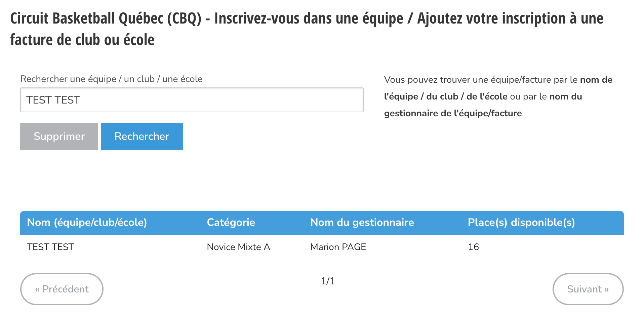This screenshot has height=320, width=644.
Task: Click bold text 'l'équipe / du club / de l'école'
Action: [446, 97]
